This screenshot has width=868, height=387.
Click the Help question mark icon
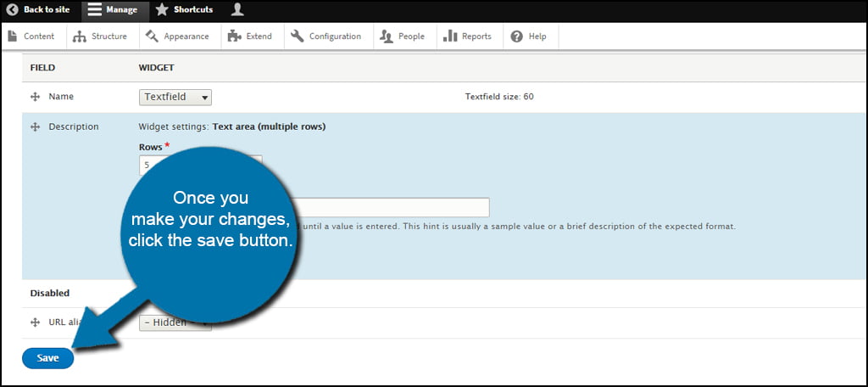516,36
